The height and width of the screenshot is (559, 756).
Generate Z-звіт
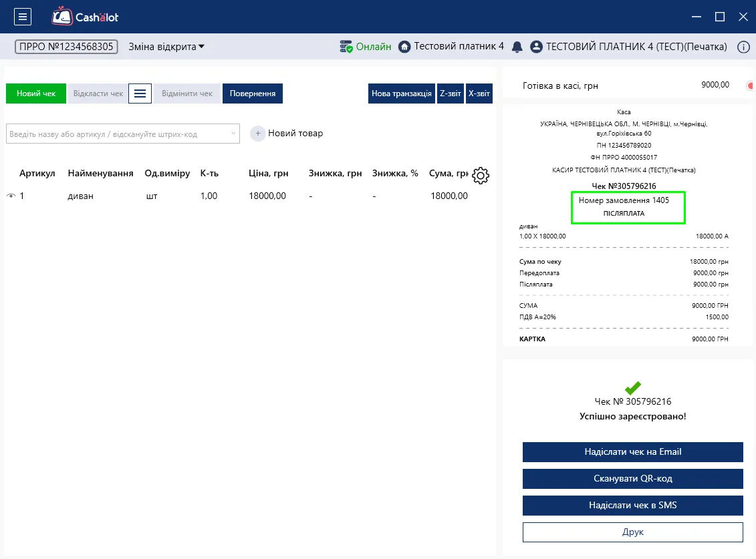451,94
